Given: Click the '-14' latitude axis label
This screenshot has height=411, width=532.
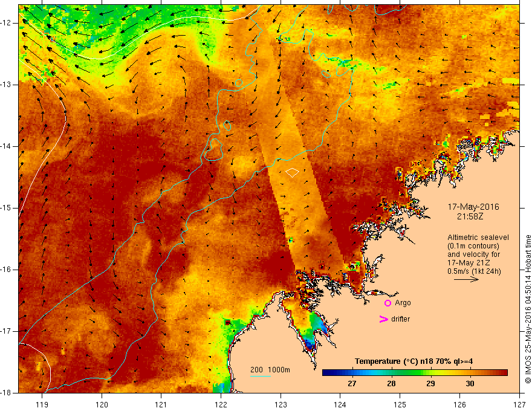Looking at the screenshot, I should coord(7,146).
